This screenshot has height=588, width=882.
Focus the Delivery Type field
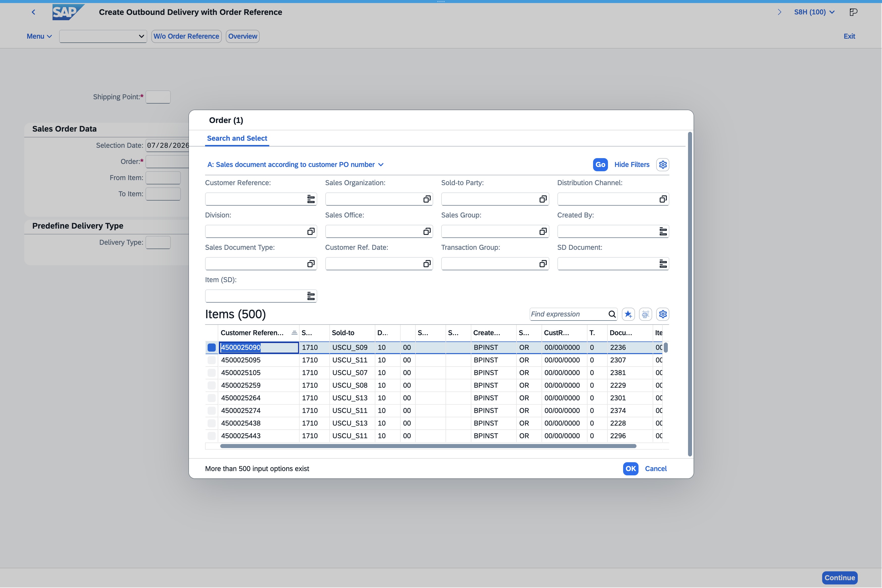[158, 243]
